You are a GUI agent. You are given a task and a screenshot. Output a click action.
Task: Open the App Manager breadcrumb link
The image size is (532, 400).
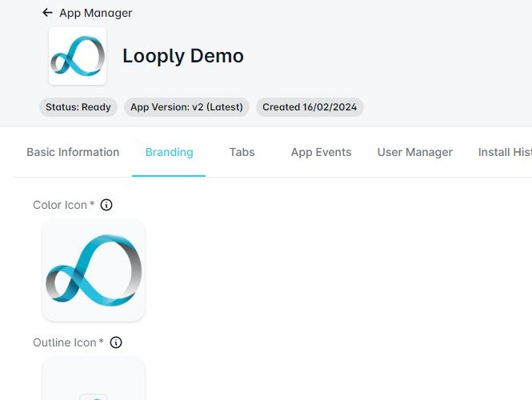[96, 13]
